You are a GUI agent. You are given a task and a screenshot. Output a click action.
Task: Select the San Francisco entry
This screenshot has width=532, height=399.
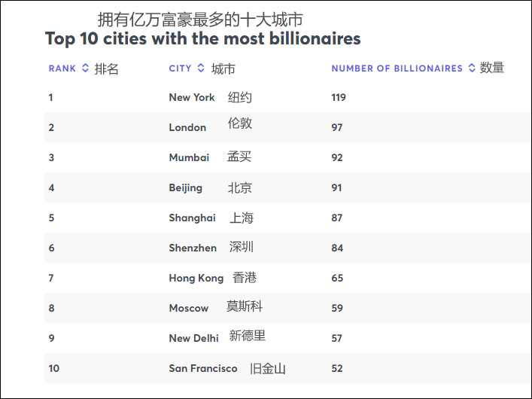click(x=202, y=368)
